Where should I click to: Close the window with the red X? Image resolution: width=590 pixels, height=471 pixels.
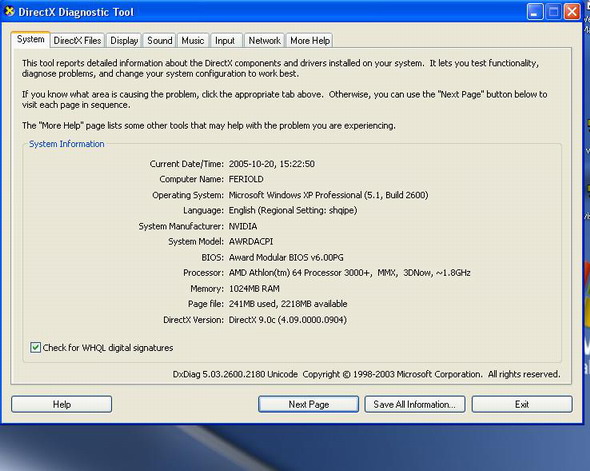(x=572, y=12)
